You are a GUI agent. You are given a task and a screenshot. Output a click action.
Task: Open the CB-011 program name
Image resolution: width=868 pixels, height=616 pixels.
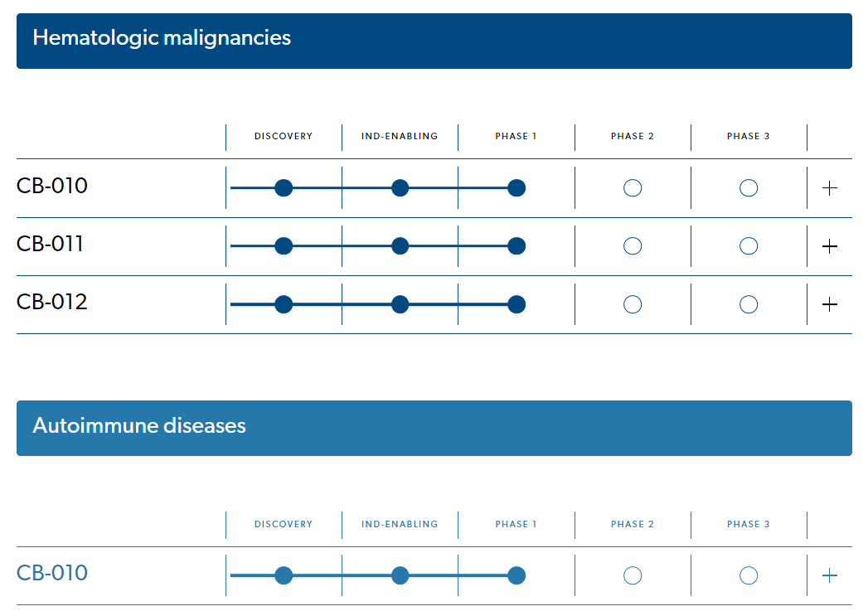pyautogui.click(x=51, y=244)
